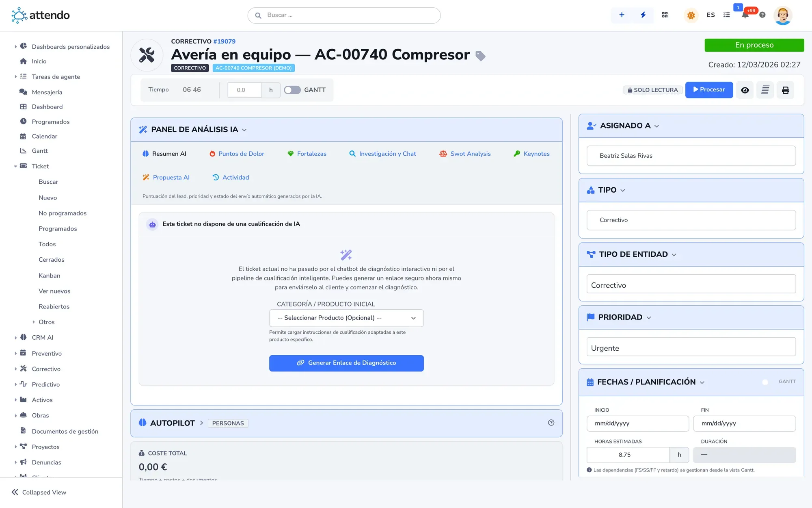The image size is (812, 508).
Task: Click the text lines list icon button
Action: point(765,90)
